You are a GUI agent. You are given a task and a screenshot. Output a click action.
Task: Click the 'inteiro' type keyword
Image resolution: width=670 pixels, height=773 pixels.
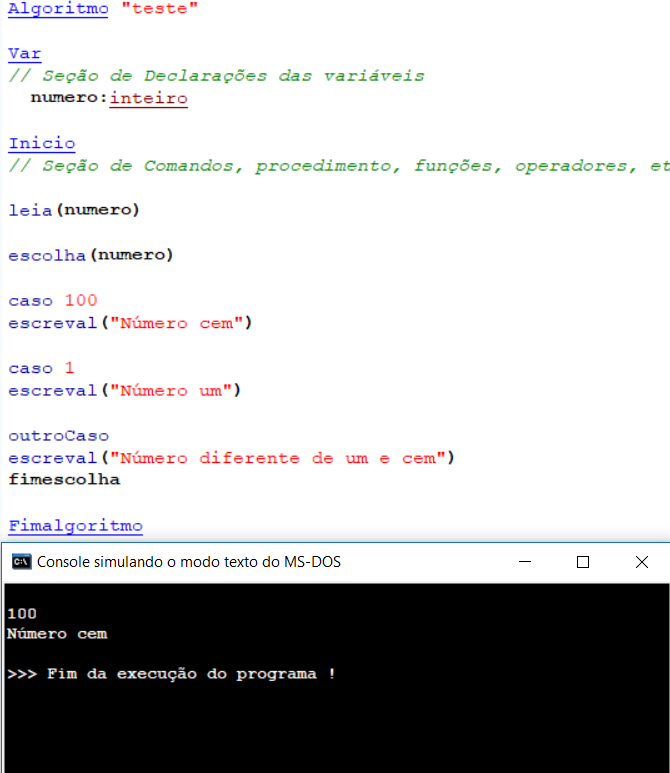coord(148,98)
